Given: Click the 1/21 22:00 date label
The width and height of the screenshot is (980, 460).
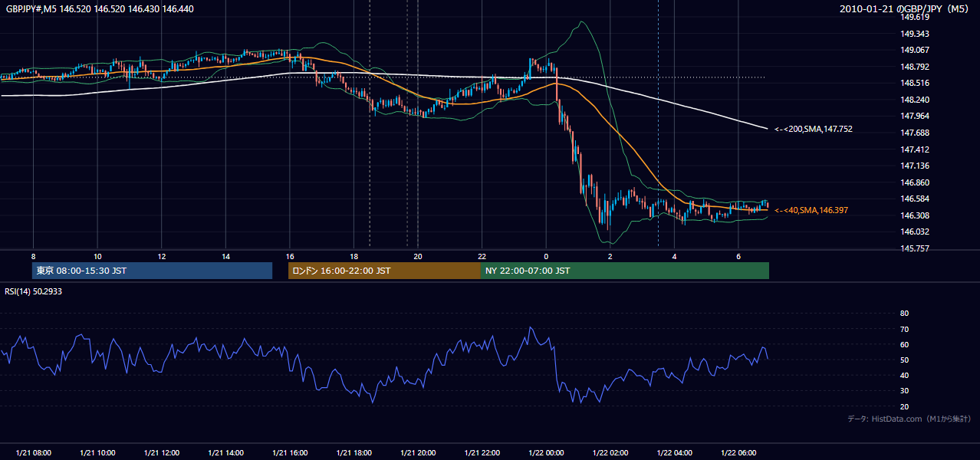Looking at the screenshot, I should pos(482,453).
